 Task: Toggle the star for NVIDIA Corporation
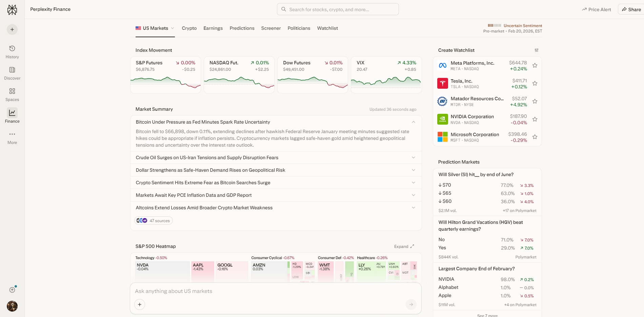(x=535, y=119)
